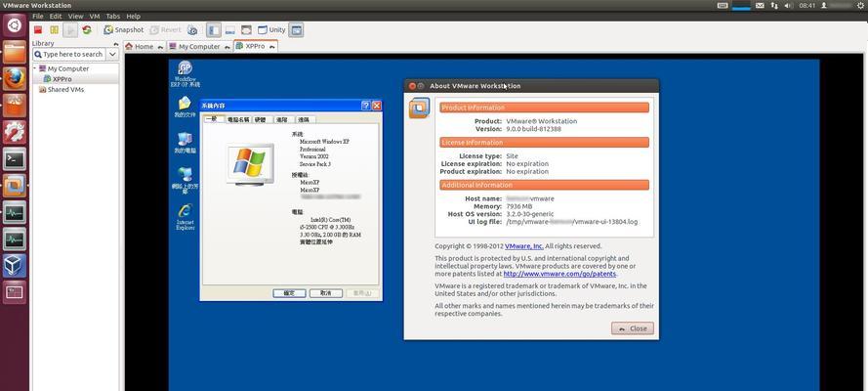Click the full screen view toolbar icon
Viewport: 868px width, 391px height.
(246, 30)
